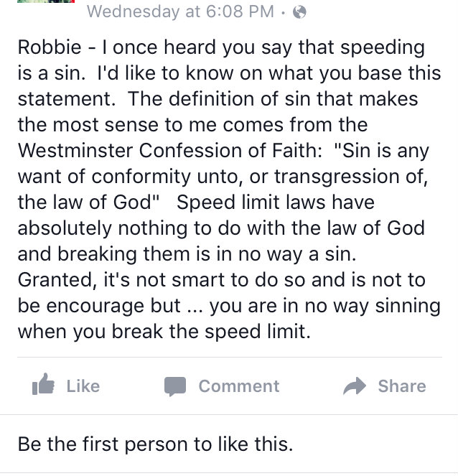458x476 pixels.
Task: Click the globe public audience icon
Action: 299,12
